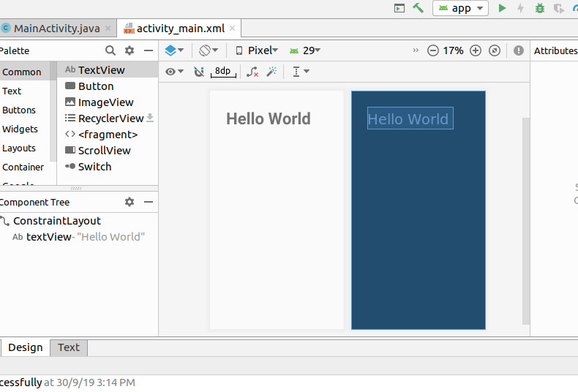Start debugging with the bug icon
The image size is (578, 392).
point(540,8)
